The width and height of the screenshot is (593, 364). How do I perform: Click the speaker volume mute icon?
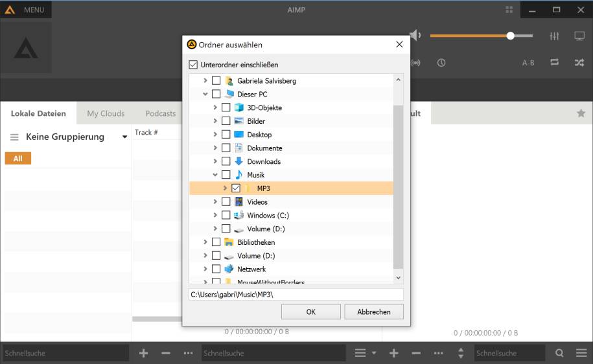point(415,36)
